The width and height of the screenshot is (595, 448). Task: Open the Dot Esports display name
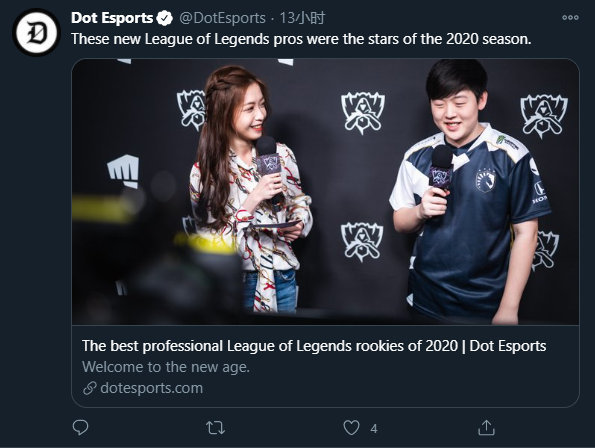[x=112, y=18]
